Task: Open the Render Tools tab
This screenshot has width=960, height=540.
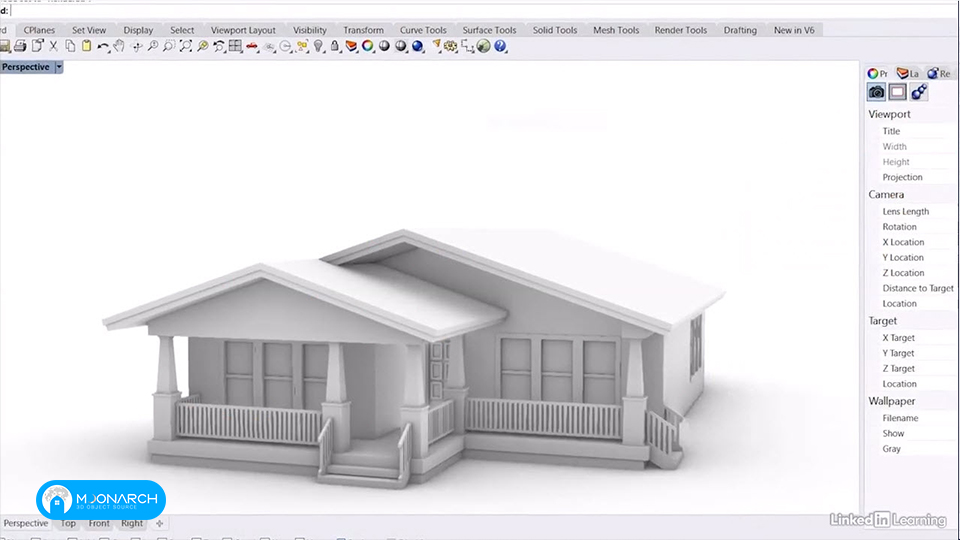Action: coord(681,30)
